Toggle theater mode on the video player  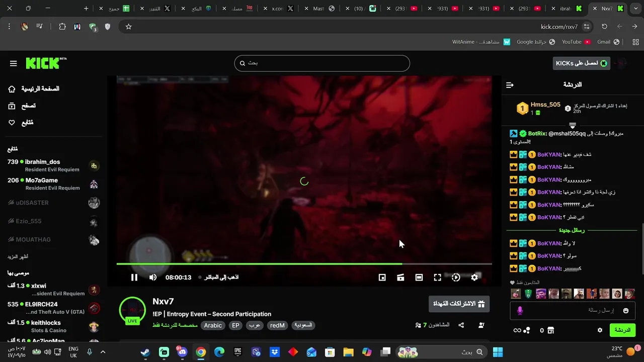(x=419, y=277)
